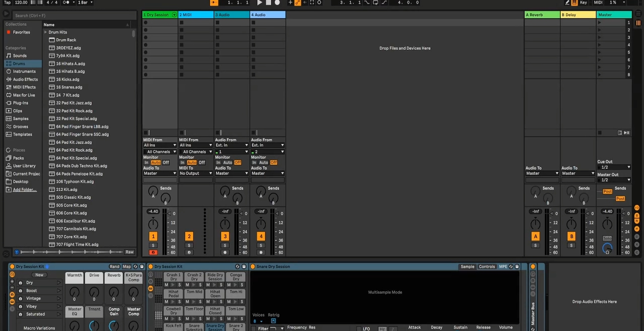Open the MIDI Effects category
This screenshot has height=331, width=644.
coord(24,87)
